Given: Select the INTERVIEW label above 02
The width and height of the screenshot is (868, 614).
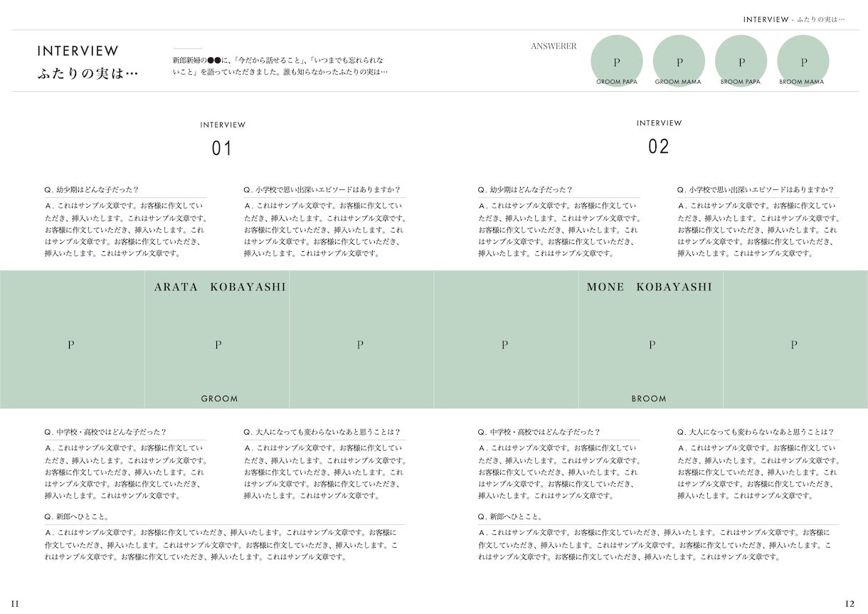Looking at the screenshot, I should (659, 123).
